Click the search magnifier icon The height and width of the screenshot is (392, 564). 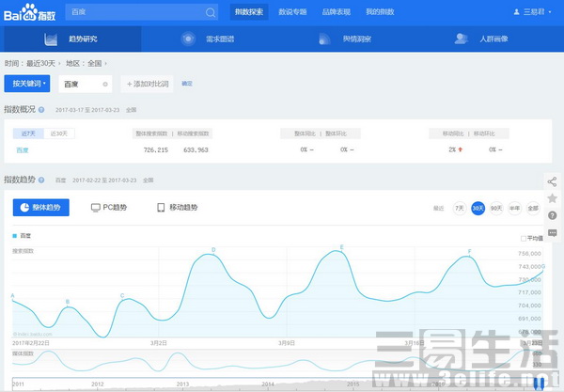[211, 13]
